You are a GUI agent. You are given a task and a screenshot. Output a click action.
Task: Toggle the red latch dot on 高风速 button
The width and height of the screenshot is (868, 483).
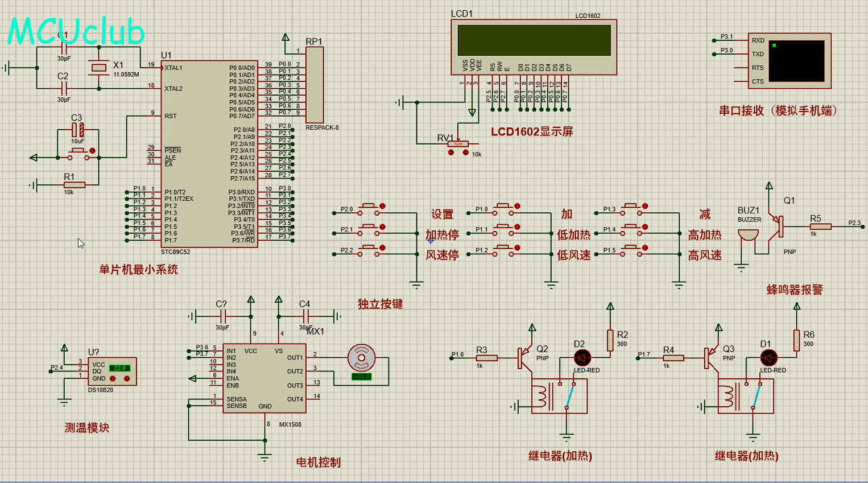(x=645, y=247)
